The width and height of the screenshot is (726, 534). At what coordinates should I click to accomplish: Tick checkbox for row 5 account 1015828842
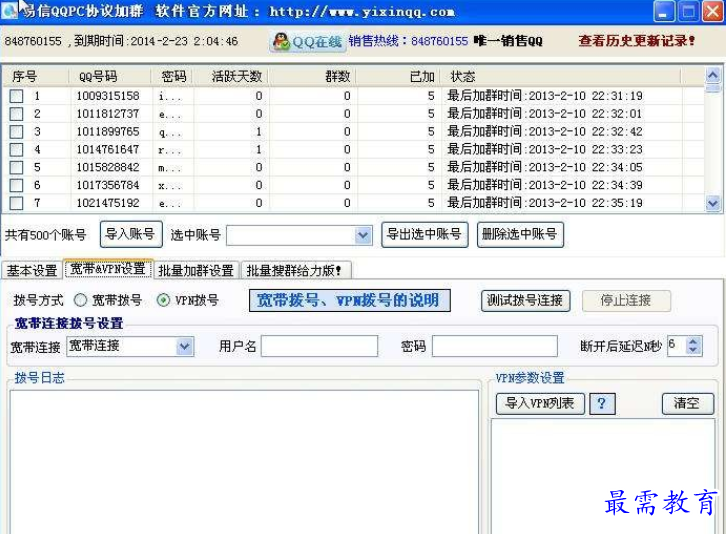click(16, 167)
